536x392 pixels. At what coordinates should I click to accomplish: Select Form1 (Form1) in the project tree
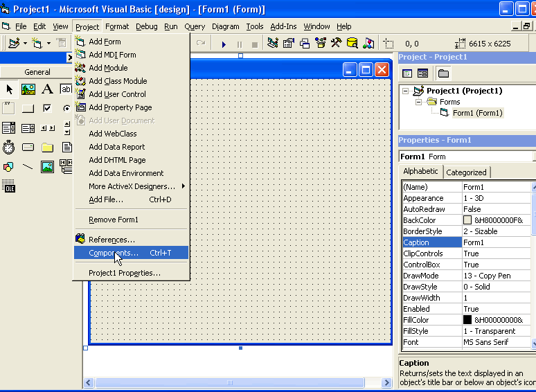477,113
